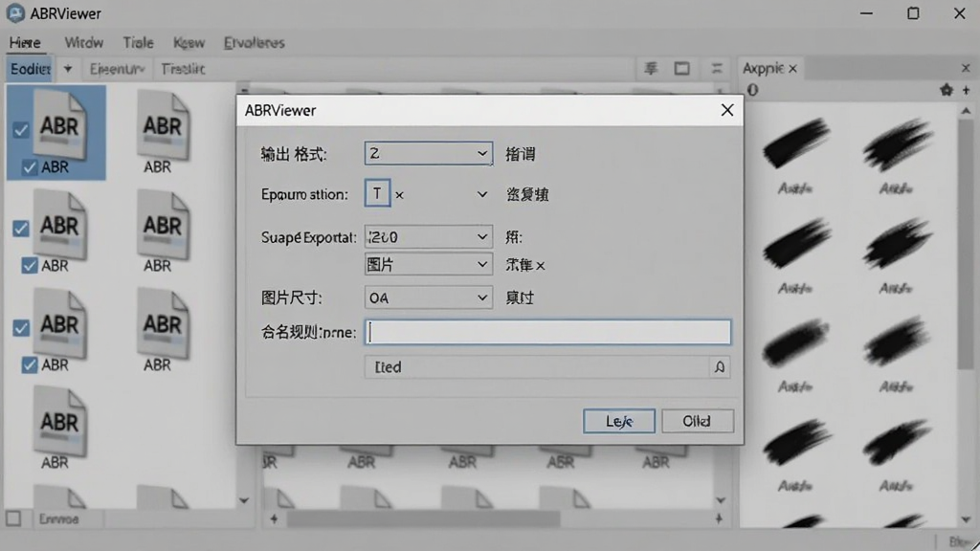The width and height of the screenshot is (980, 551).
Task: Open the 图片尺寸 dropdown showing OA
Action: pyautogui.click(x=428, y=298)
